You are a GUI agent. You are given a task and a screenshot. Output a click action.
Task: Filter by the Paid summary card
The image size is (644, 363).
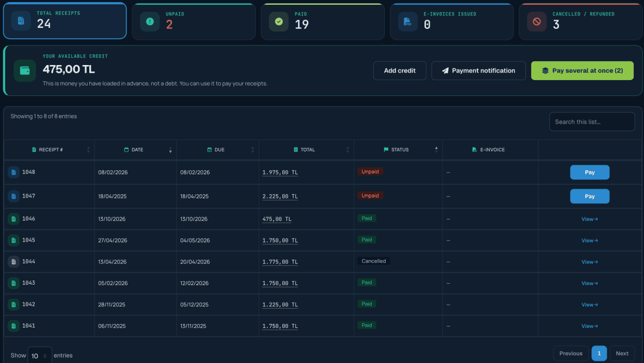point(323,21)
